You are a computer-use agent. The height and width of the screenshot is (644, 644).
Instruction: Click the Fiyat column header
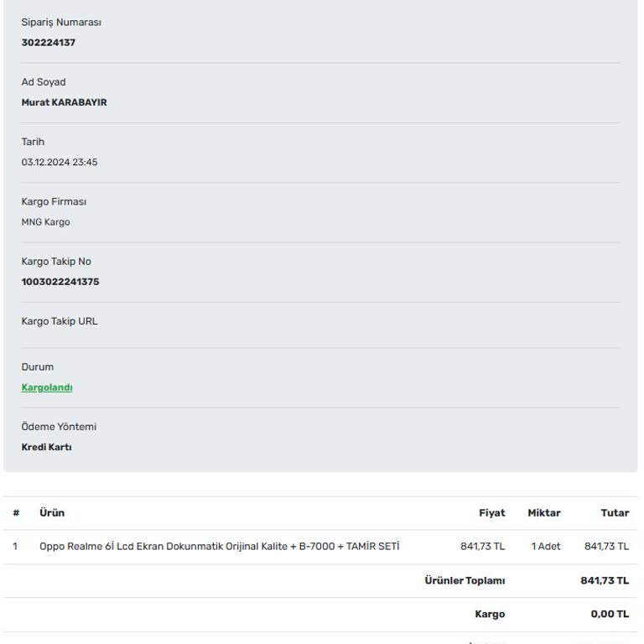click(491, 513)
